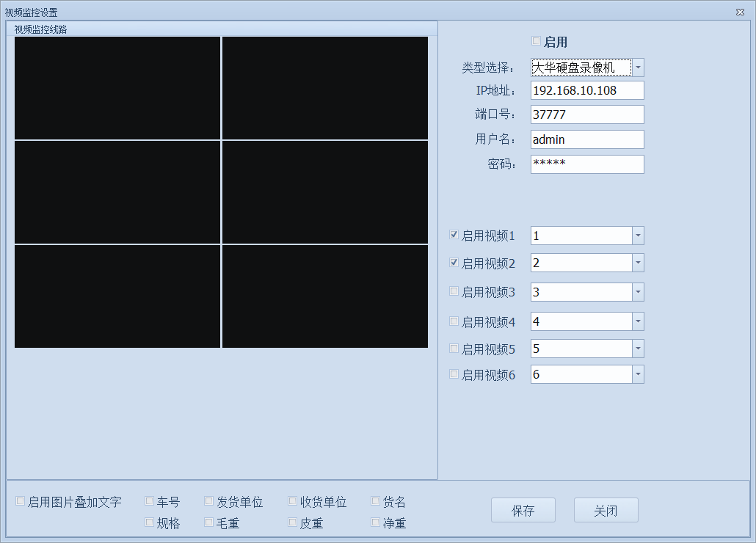
Task: Check the 车号 overlay option
Action: (150, 501)
